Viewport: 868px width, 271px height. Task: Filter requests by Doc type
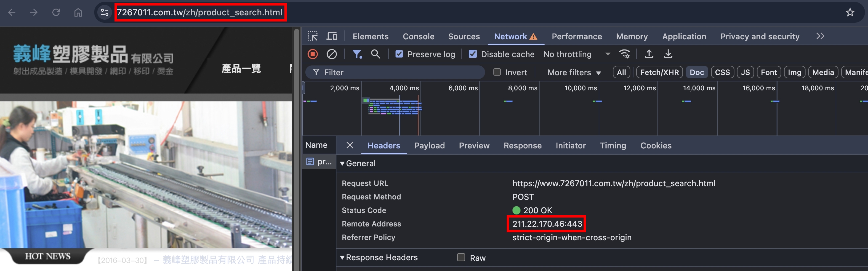(697, 72)
